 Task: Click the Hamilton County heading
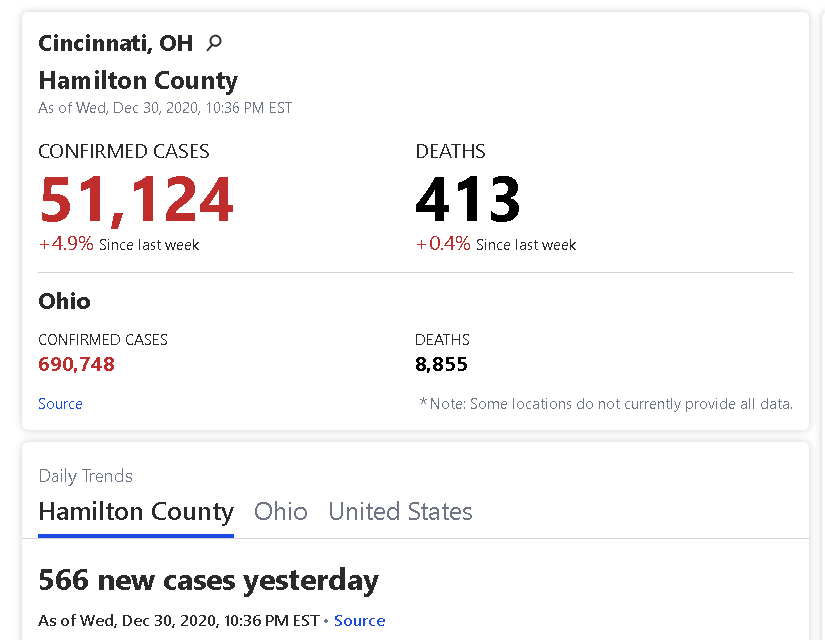point(138,81)
